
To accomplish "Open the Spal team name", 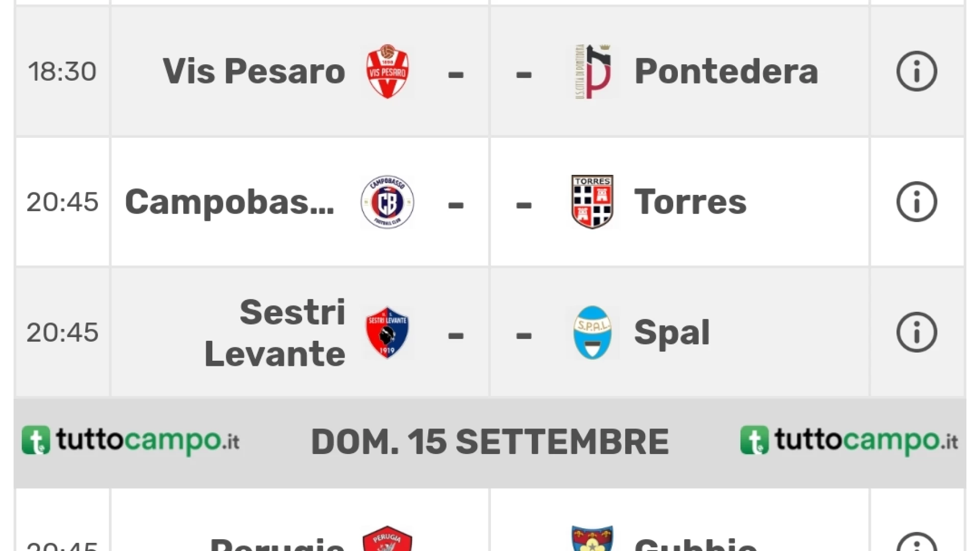I will pyautogui.click(x=672, y=334).
